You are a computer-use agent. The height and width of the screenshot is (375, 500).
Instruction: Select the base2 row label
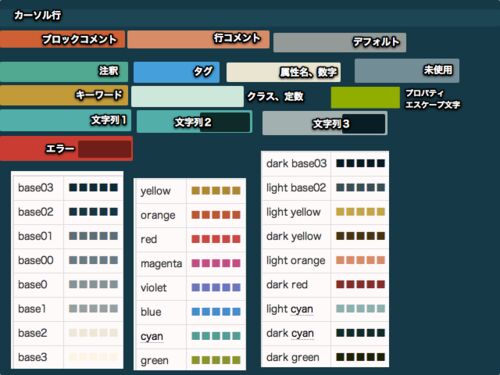(33, 333)
